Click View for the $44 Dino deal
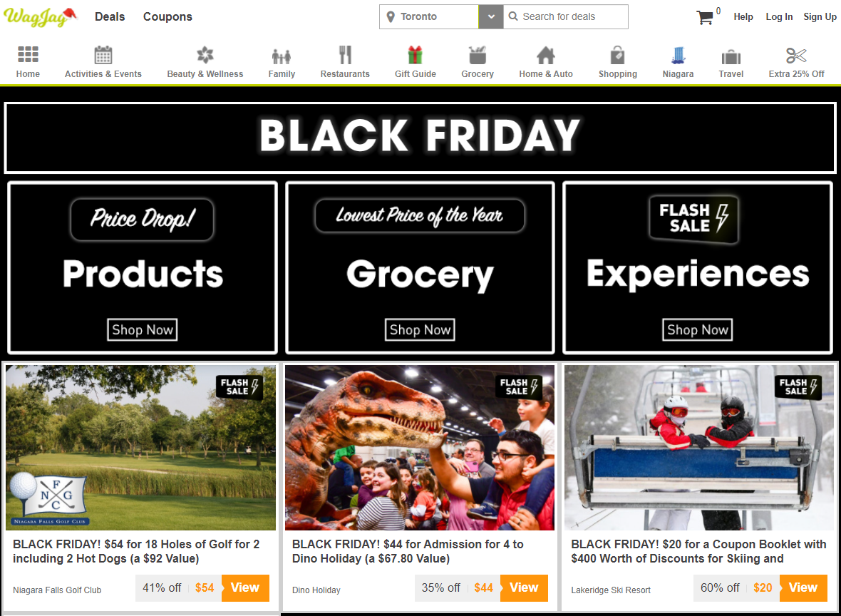The image size is (841, 616). pos(524,587)
